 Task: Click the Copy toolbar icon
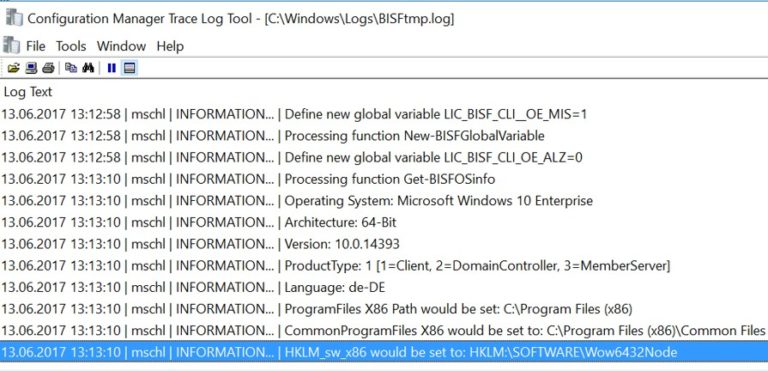point(71,68)
